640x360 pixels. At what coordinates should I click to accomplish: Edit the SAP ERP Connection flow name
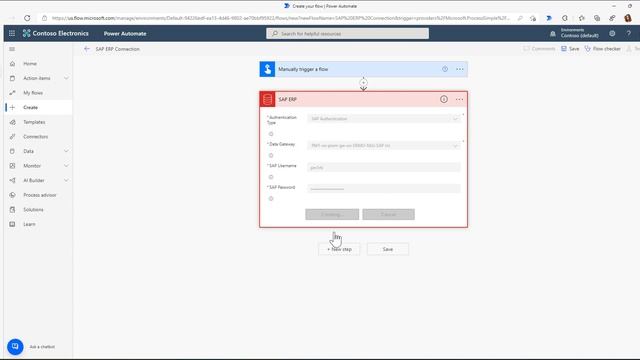(x=118, y=49)
